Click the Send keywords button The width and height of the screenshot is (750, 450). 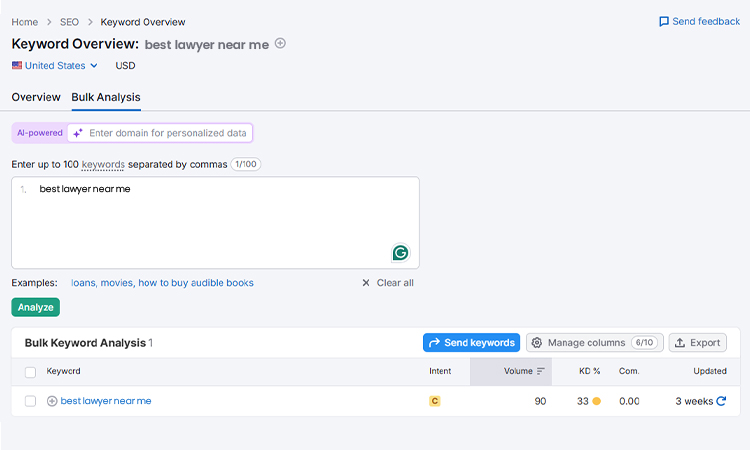pos(471,342)
